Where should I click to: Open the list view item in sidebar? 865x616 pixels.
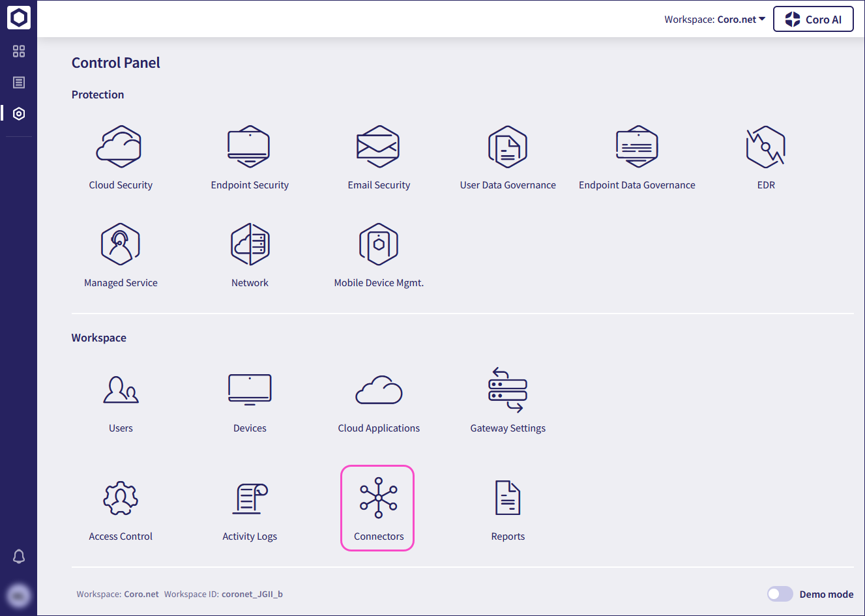[19, 82]
